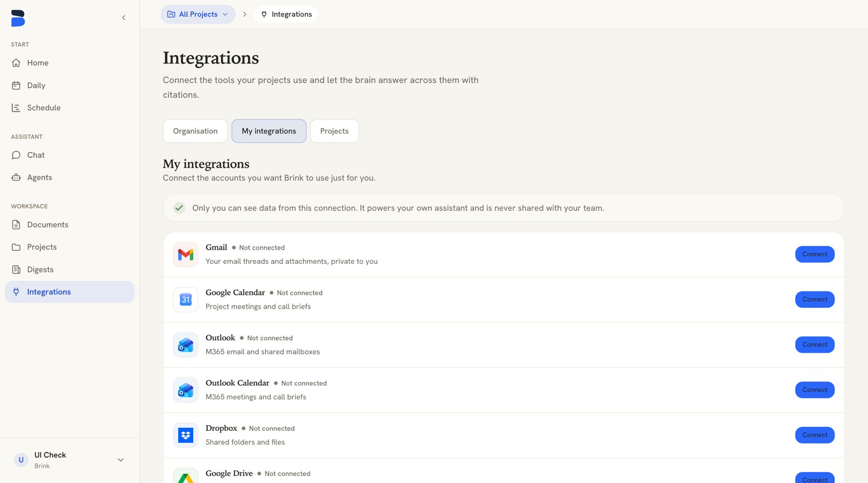Image resolution: width=868 pixels, height=483 pixels.
Task: Click the Outlook mail icon
Action: tap(186, 345)
